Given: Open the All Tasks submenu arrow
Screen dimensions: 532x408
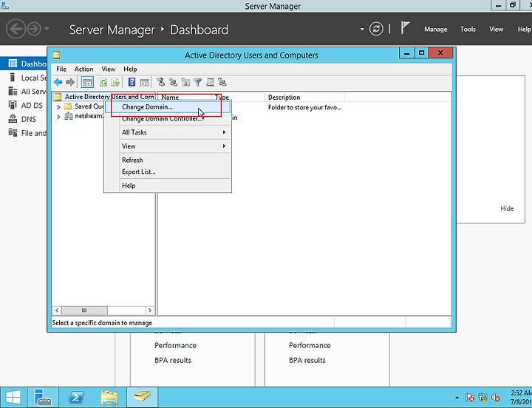Looking at the screenshot, I should click(x=224, y=132).
